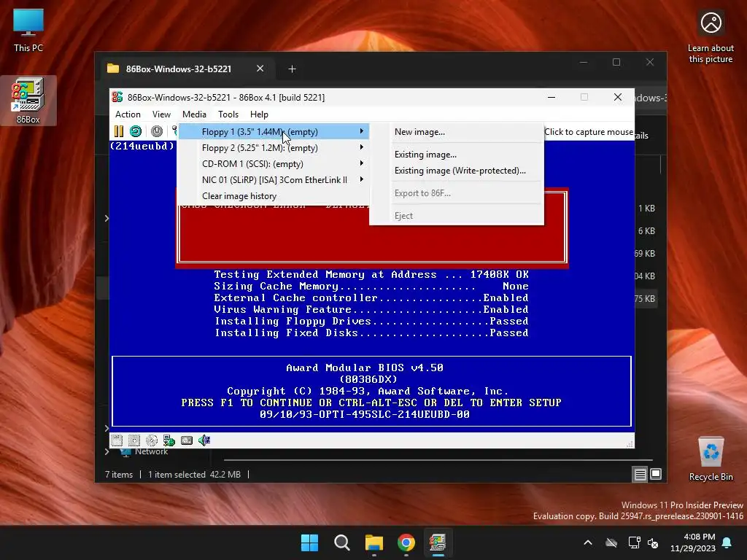Screen dimensions: 747x560
Task: Click the "7 items" Explorer status text
Action: point(119,474)
